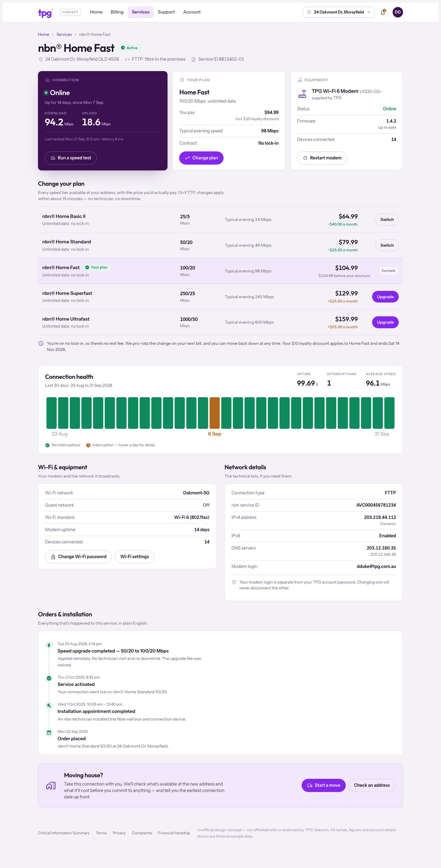Click the modem router icon in Equipment card
The width and height of the screenshot is (441, 868).
(x=302, y=94)
